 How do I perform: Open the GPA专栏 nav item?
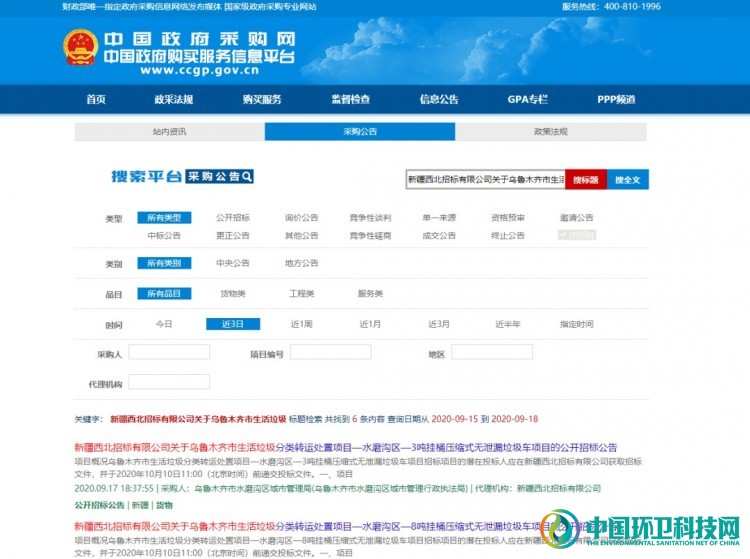click(x=528, y=99)
